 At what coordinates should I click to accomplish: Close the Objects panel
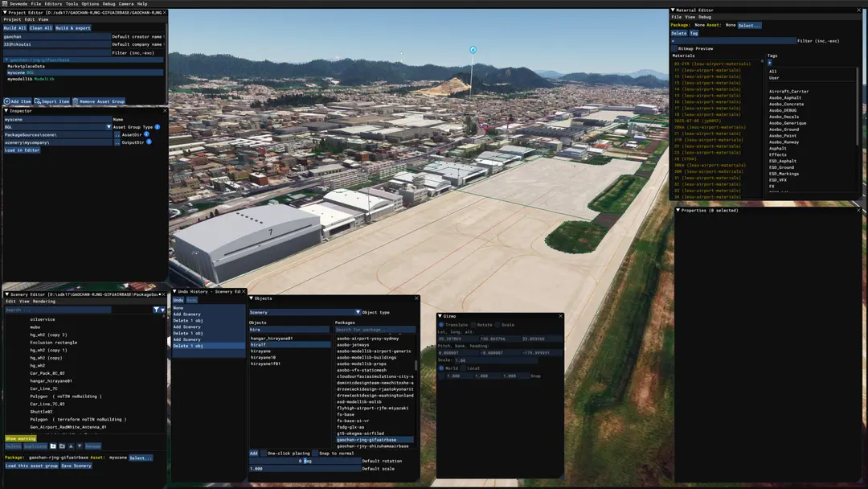click(x=416, y=298)
